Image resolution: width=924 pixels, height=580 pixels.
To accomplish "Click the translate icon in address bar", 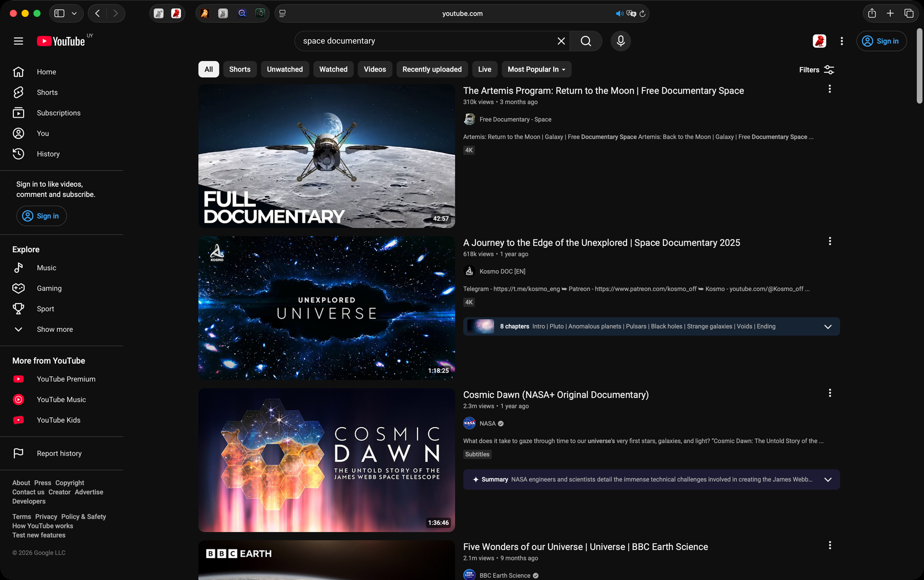I will pos(631,13).
